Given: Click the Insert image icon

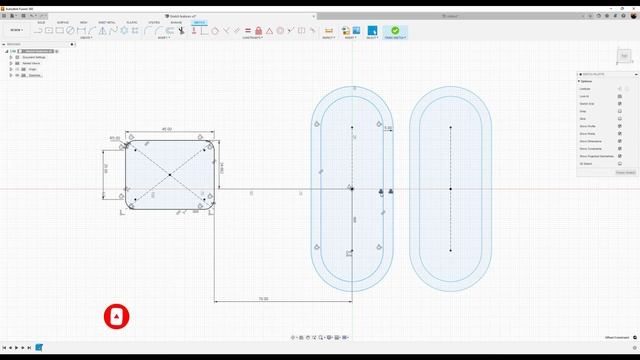Looking at the screenshot, I should coord(356,31).
